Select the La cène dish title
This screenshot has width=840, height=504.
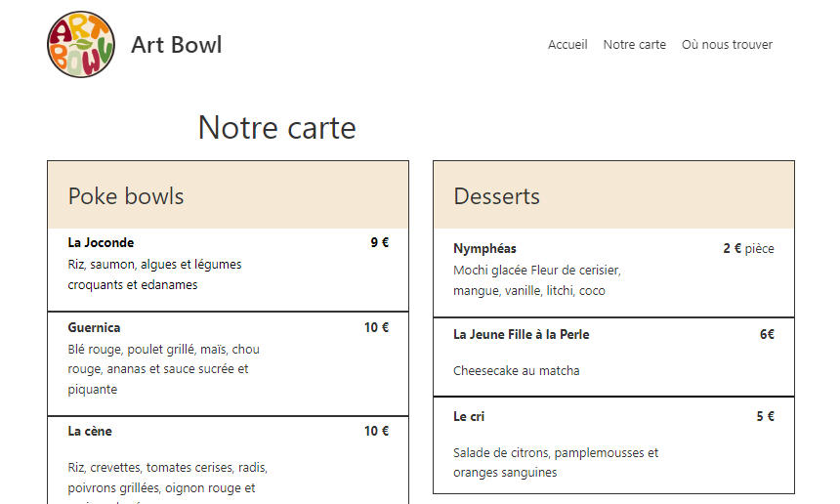90,431
